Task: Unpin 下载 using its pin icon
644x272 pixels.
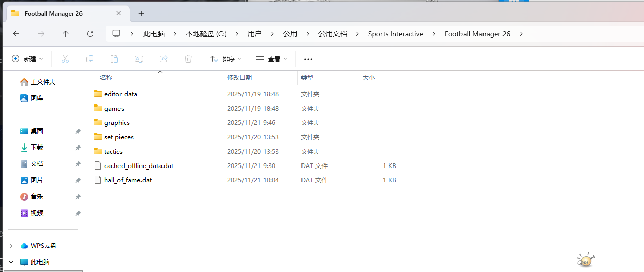Action: coord(78,148)
